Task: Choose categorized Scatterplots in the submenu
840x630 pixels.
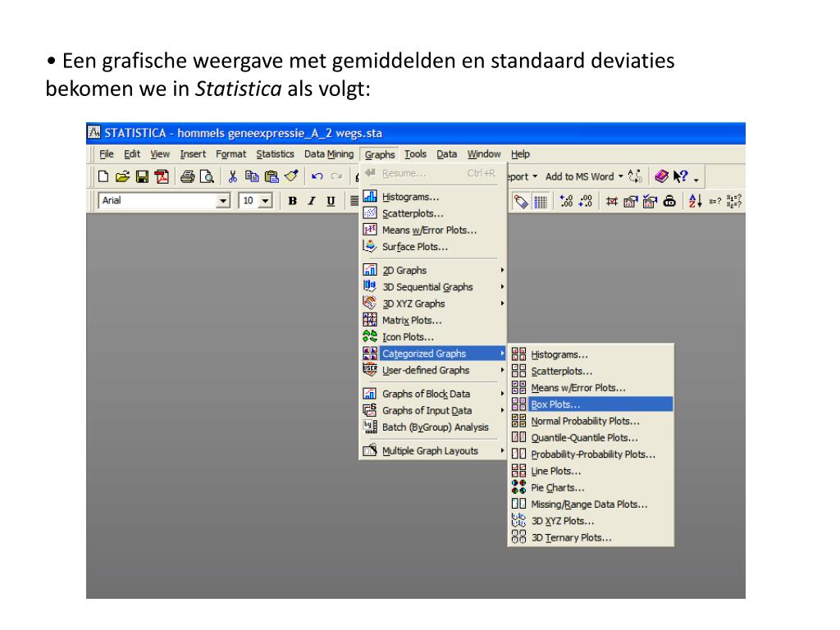Action: (x=591, y=371)
